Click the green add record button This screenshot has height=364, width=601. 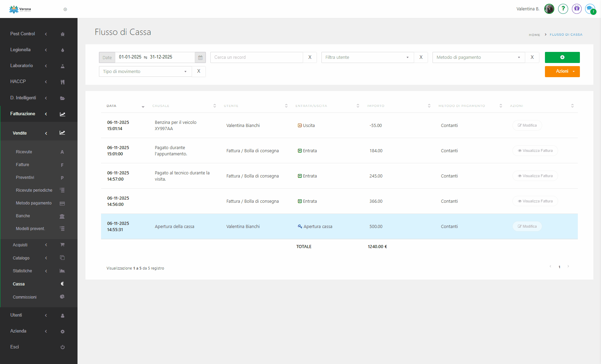[x=562, y=57]
